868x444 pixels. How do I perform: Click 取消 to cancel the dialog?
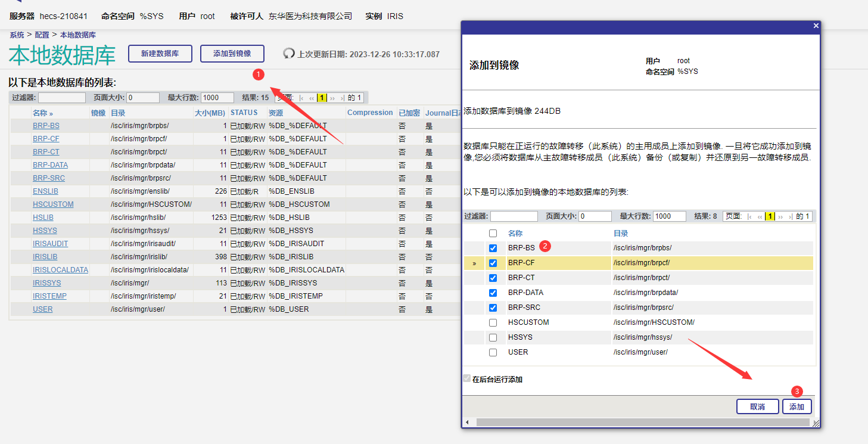click(x=758, y=406)
